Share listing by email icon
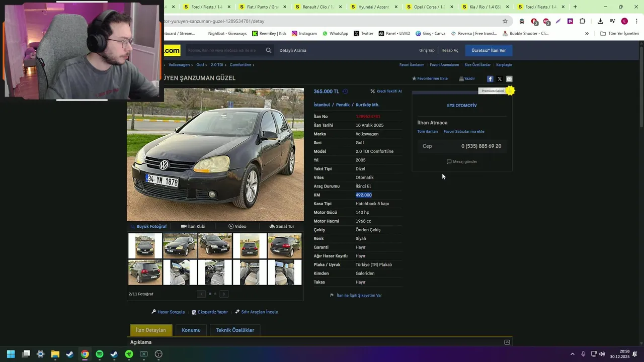This screenshot has height=362, width=644. [x=509, y=79]
